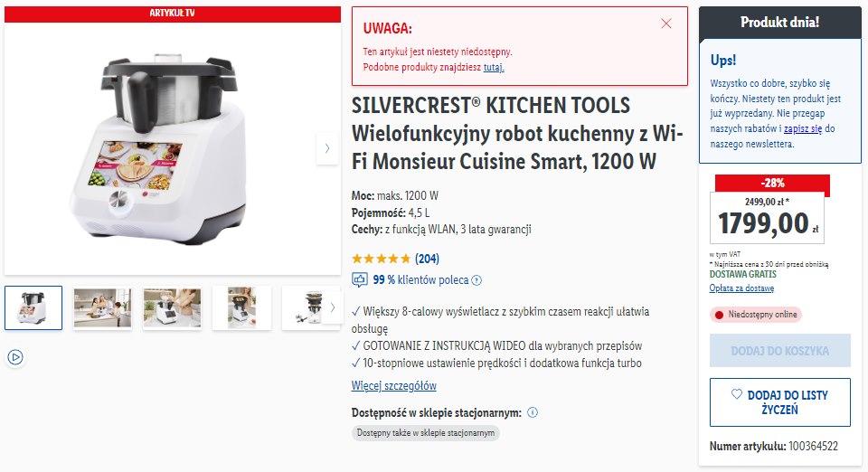Click the info icon beside store availability

(x=533, y=412)
